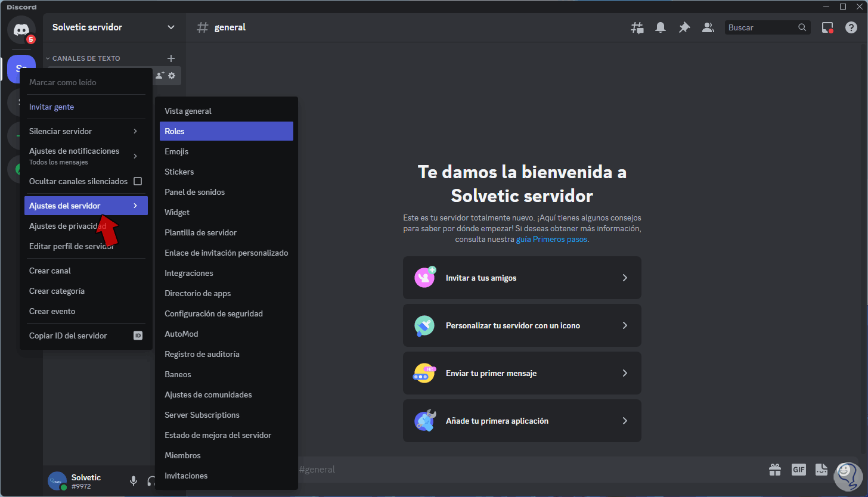Choose Editar perfil de servidor

(x=86, y=246)
